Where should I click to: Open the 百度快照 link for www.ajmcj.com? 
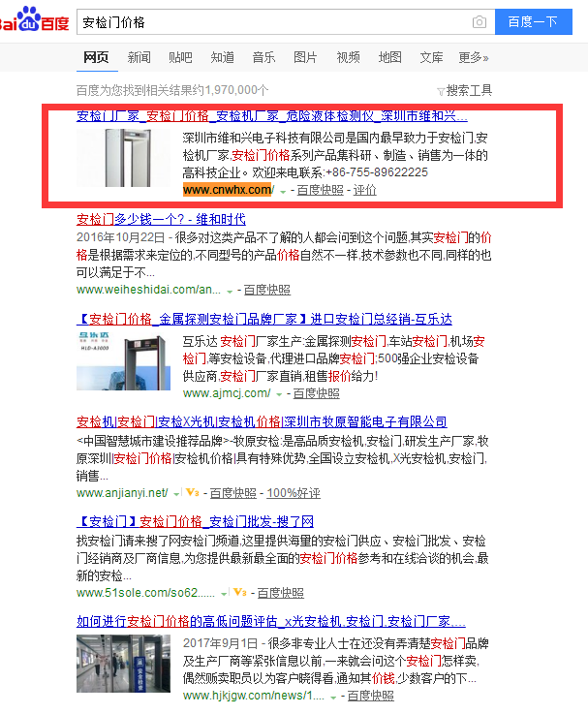[x=316, y=393]
